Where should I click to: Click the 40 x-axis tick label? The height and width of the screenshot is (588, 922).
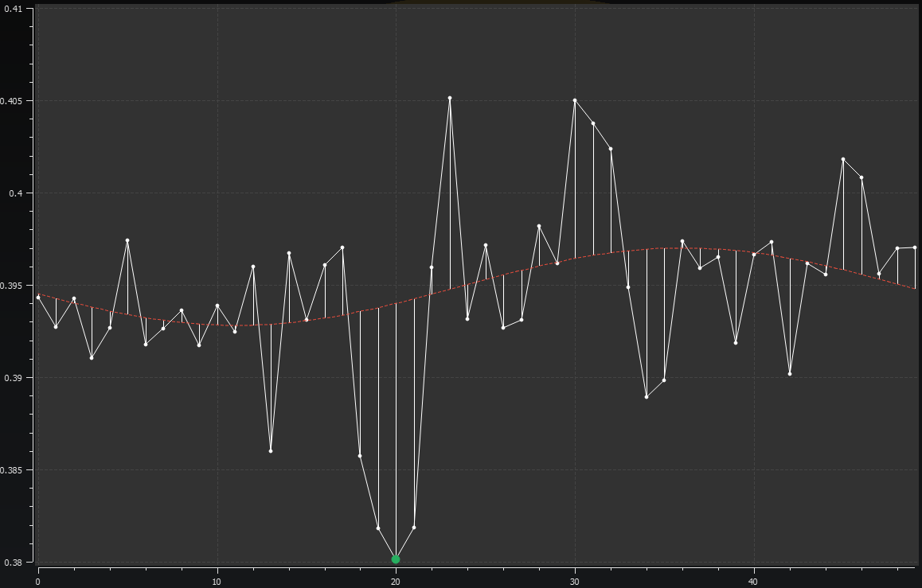click(x=753, y=581)
